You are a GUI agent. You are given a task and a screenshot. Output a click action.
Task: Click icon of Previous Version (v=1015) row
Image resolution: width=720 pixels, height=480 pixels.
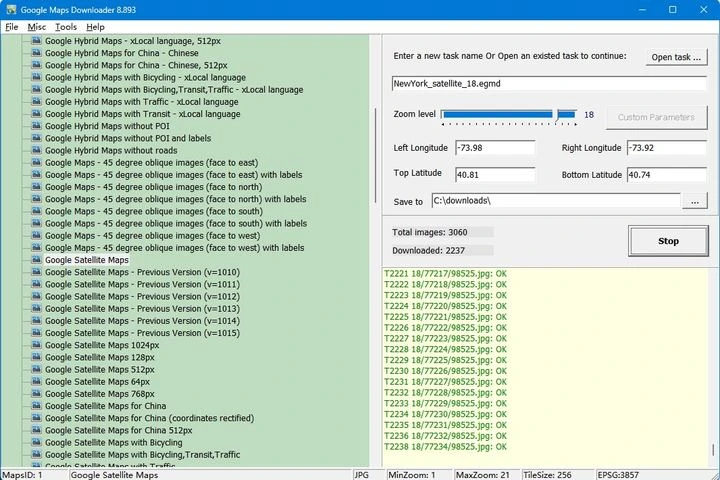(37, 333)
